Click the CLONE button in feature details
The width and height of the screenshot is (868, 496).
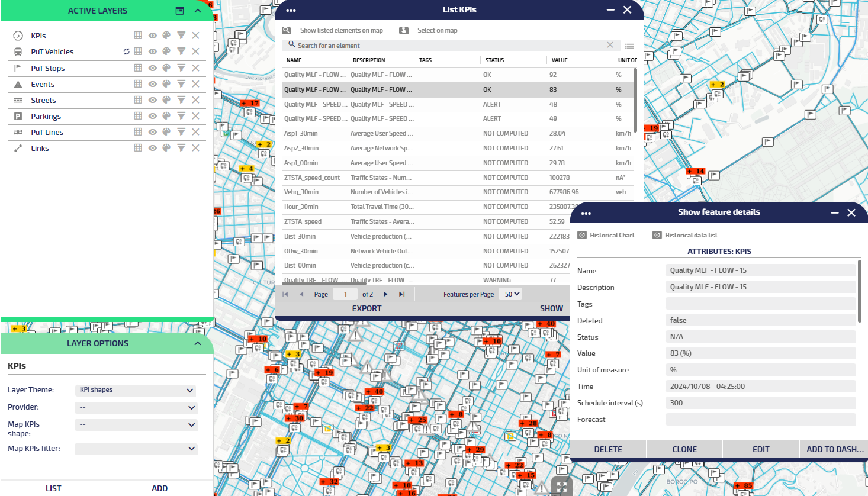(x=684, y=449)
